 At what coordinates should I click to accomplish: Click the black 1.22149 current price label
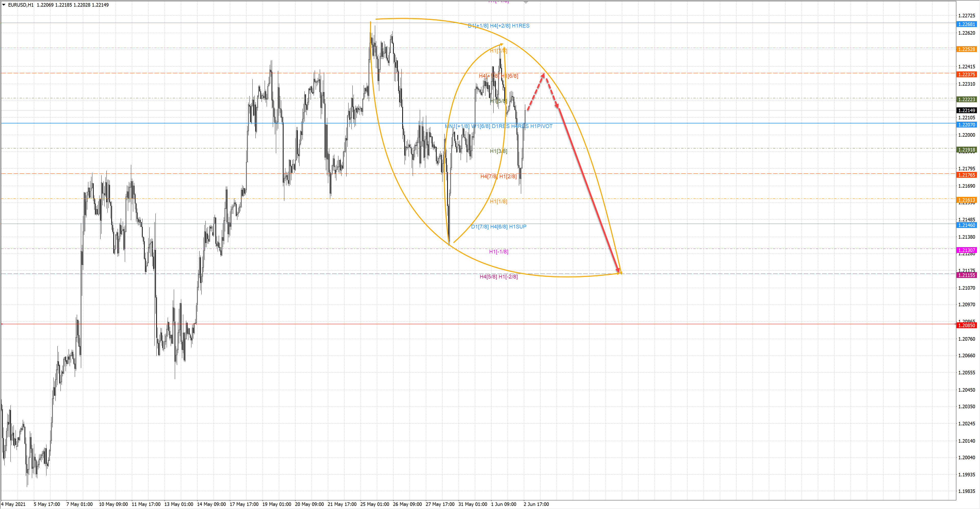966,110
